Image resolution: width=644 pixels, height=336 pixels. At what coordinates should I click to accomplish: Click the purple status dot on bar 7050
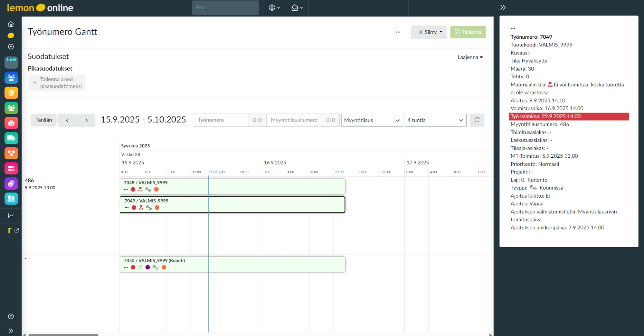coord(148,267)
